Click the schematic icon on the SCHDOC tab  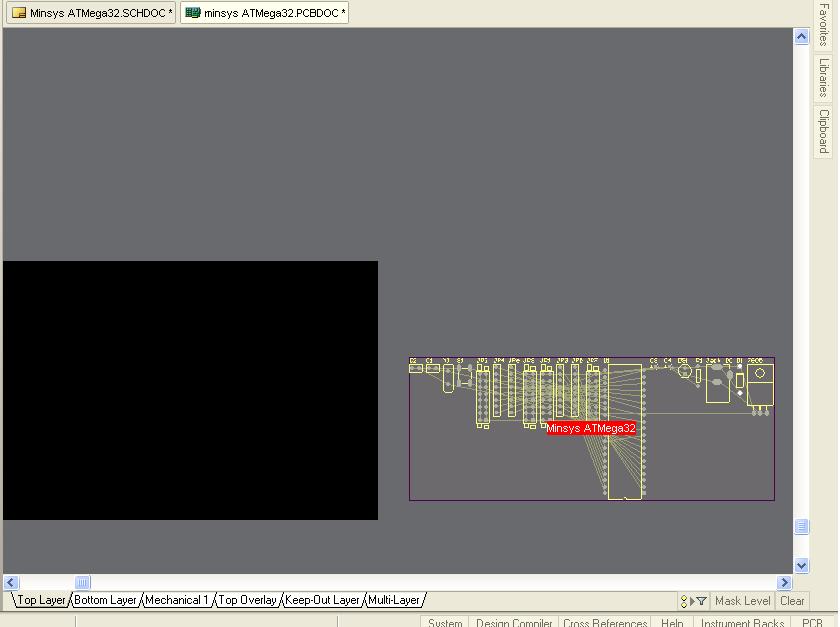pos(18,13)
